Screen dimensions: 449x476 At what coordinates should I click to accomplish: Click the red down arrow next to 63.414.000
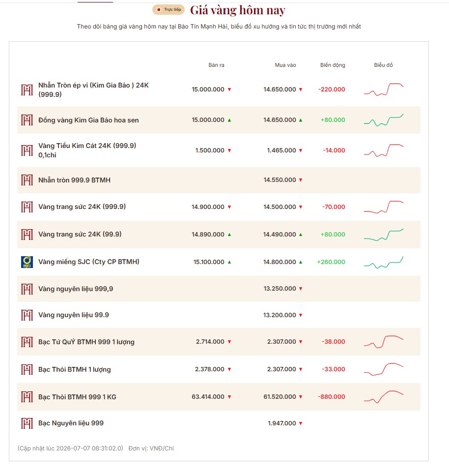tap(229, 397)
